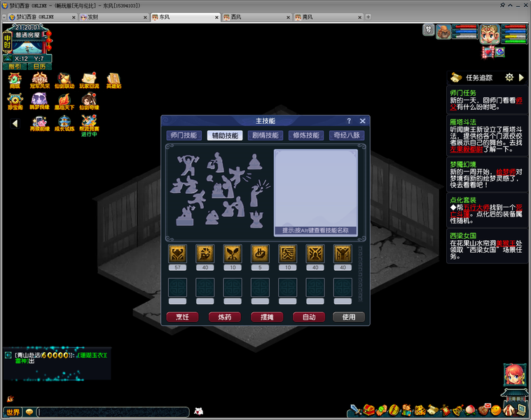Open the parchment scroll task icon in bottom bar
Screen dimensions: 531x420
tap(433, 409)
